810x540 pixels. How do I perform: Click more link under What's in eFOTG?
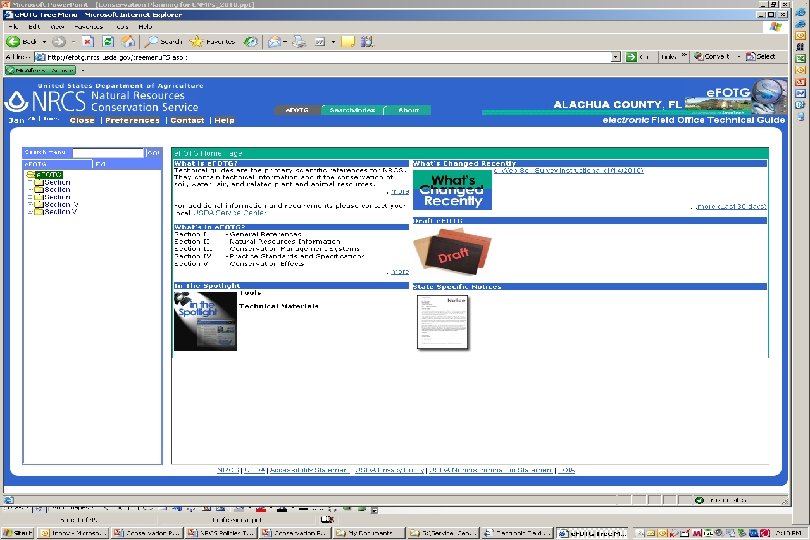click(399, 272)
